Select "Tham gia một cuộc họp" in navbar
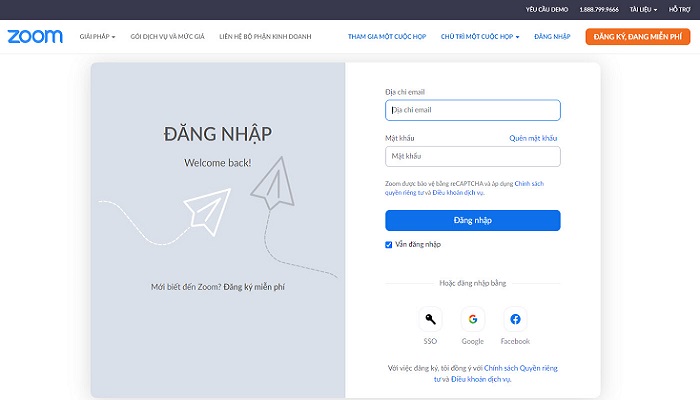The height and width of the screenshot is (400, 700). click(x=387, y=37)
